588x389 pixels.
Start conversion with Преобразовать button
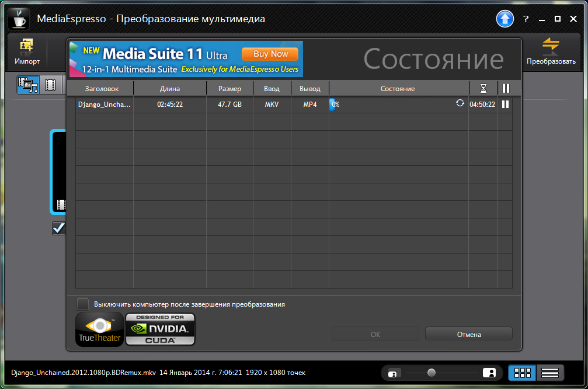(x=551, y=52)
